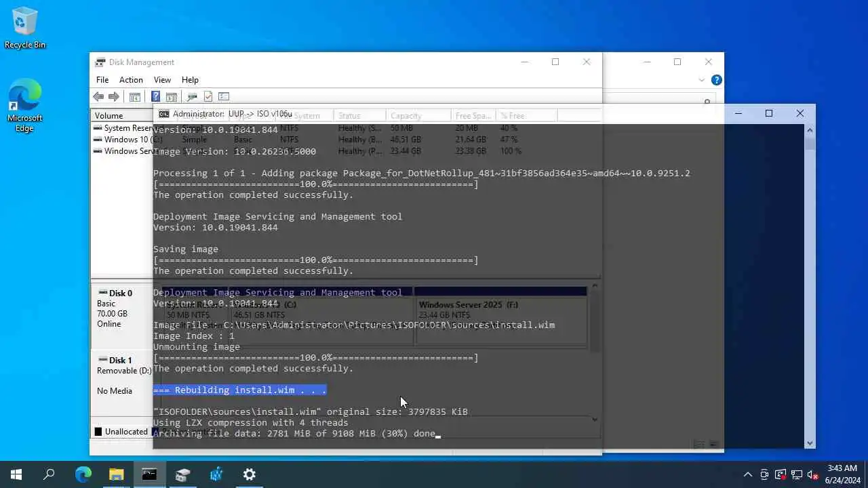The width and height of the screenshot is (868, 488).
Task: Select Windows Server 2025 (F:) partition block
Action: [500, 315]
